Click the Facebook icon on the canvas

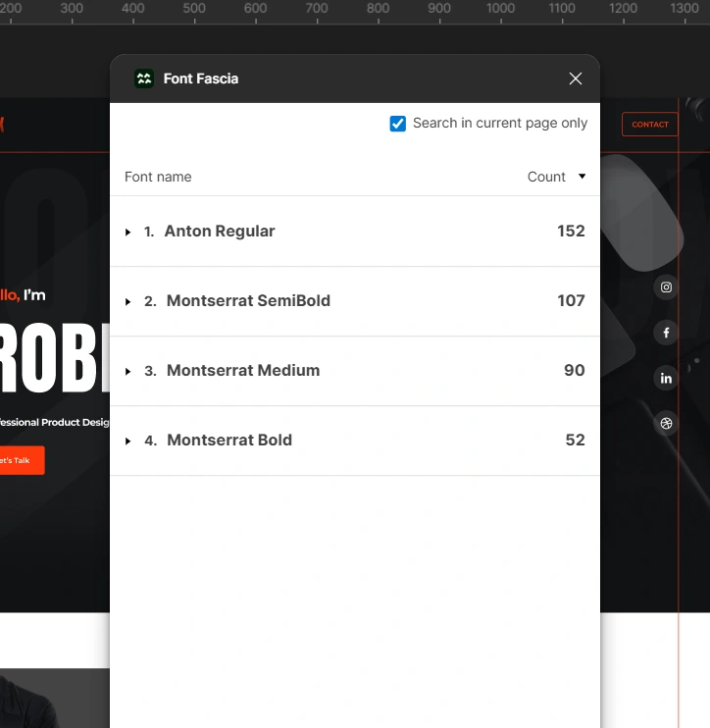click(666, 333)
